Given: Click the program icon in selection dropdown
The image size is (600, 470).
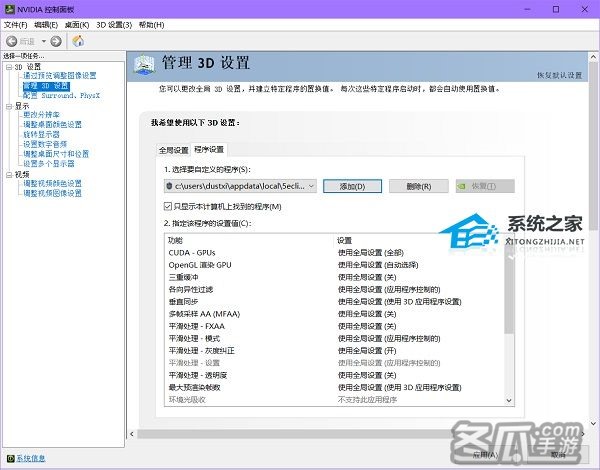Looking at the screenshot, I should coord(169,186).
